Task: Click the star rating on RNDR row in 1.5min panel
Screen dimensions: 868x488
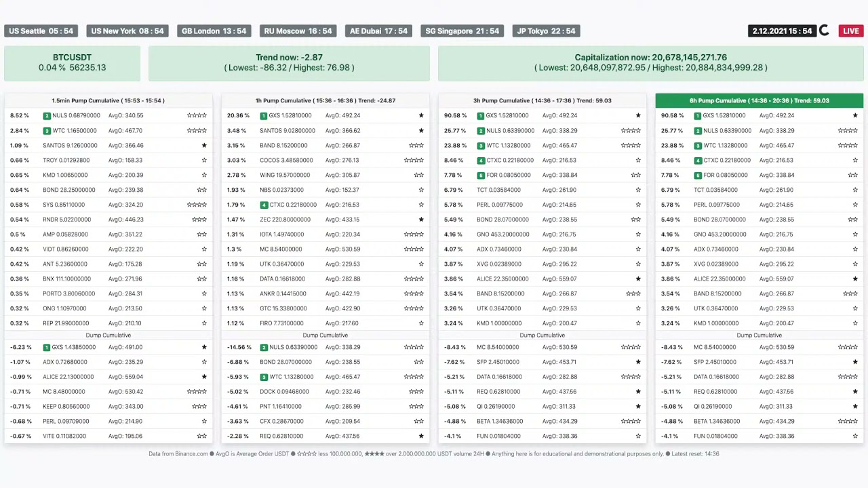Action: [199, 220]
